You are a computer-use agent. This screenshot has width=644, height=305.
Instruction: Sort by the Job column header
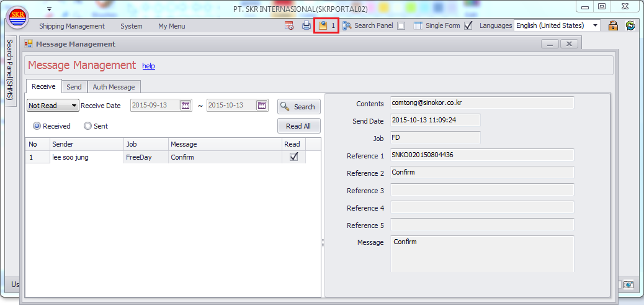146,144
